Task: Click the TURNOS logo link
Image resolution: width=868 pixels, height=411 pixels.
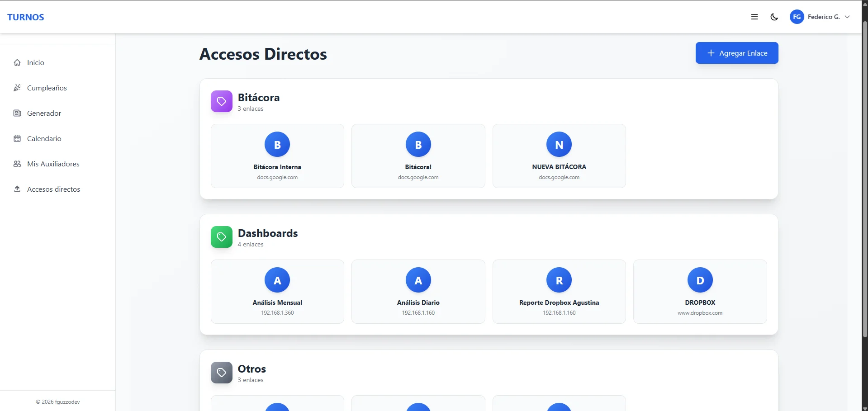Action: tap(26, 17)
